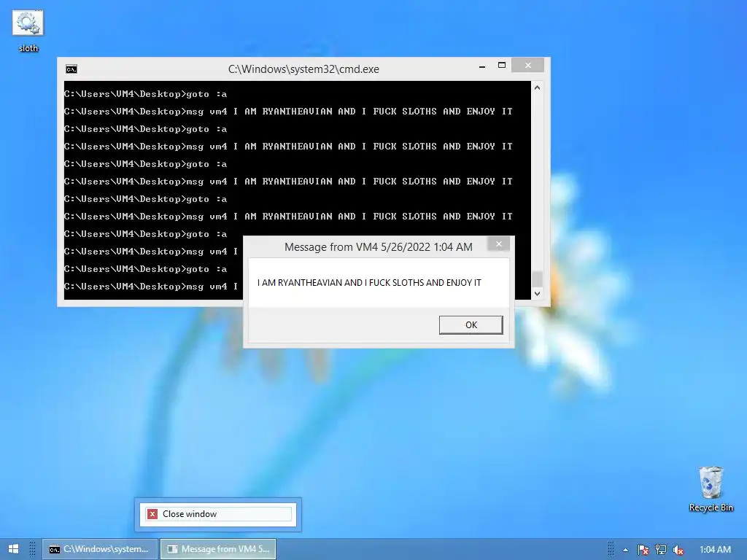Click the first goto :a line in cmd
747x560 pixels.
(x=146, y=94)
